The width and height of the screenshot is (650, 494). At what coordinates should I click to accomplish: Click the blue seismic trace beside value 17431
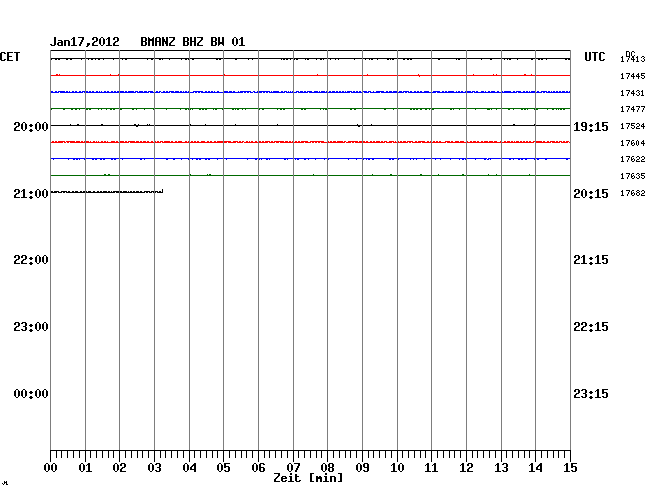tap(310, 92)
